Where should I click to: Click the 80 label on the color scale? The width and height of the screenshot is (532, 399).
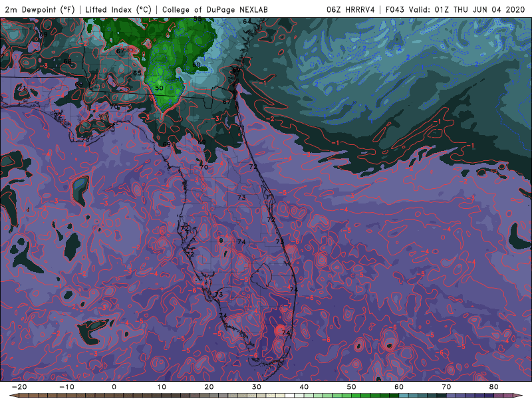click(494, 387)
